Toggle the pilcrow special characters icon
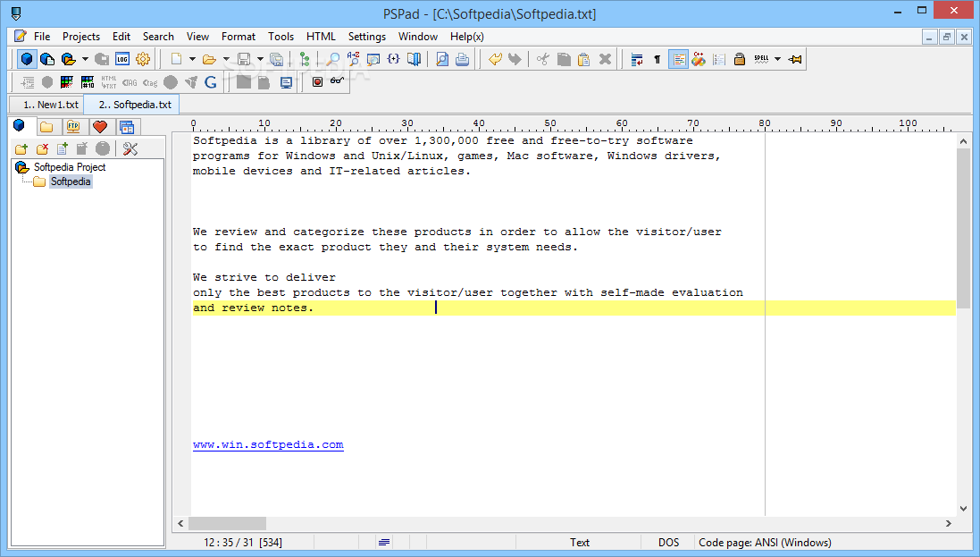The width and height of the screenshot is (980, 557). tap(657, 59)
